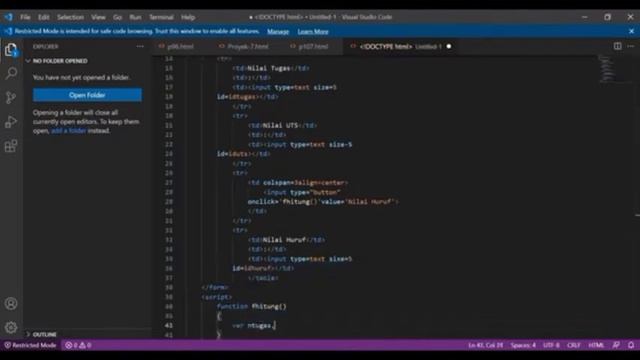Image resolution: width=640 pixels, height=360 pixels.
Task: Change encoding via UTF-8 indicator
Action: [x=551, y=345]
